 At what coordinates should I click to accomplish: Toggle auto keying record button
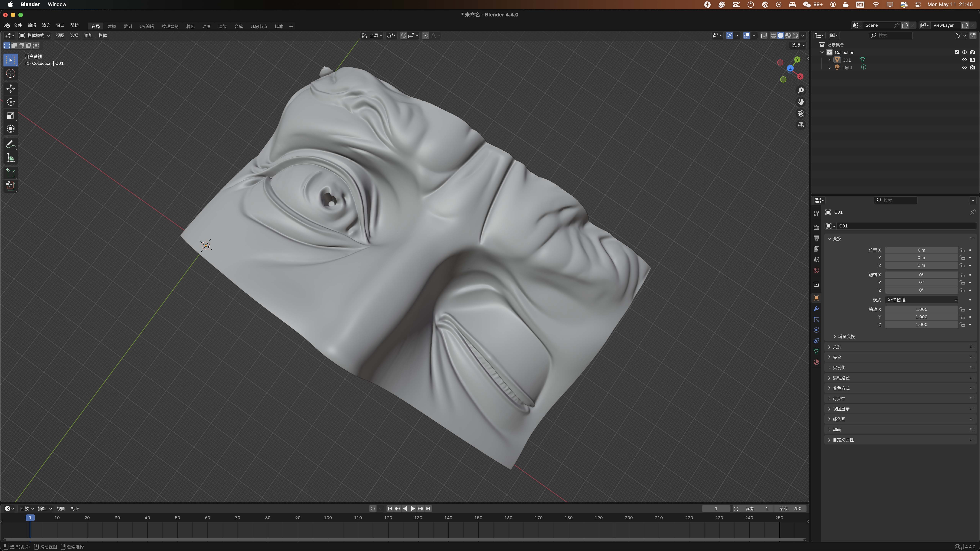pos(373,508)
